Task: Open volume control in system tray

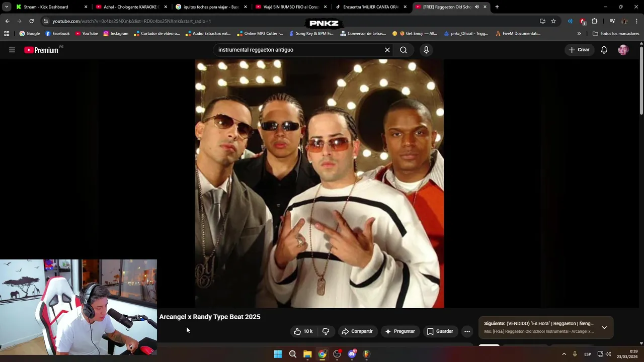Action: 608,354
